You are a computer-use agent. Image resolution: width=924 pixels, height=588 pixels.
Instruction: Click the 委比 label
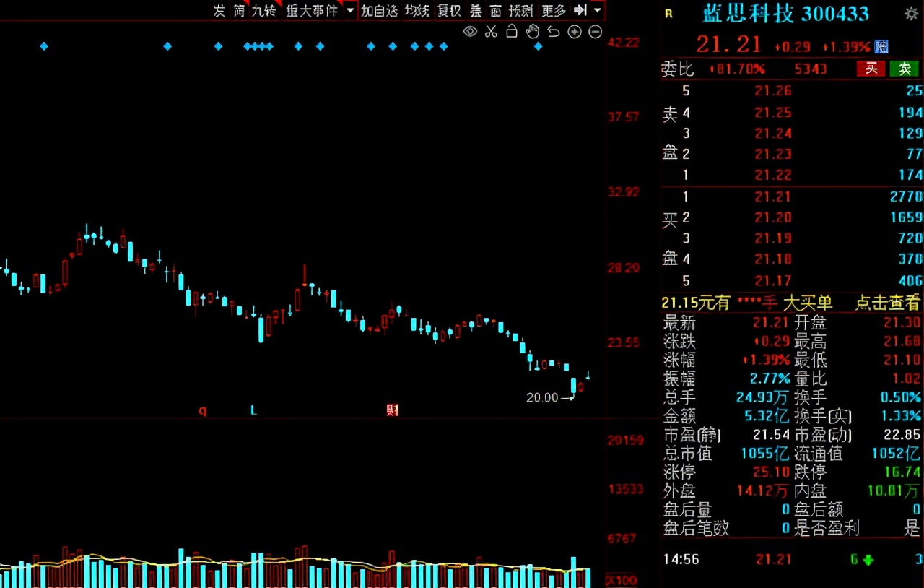(678, 69)
